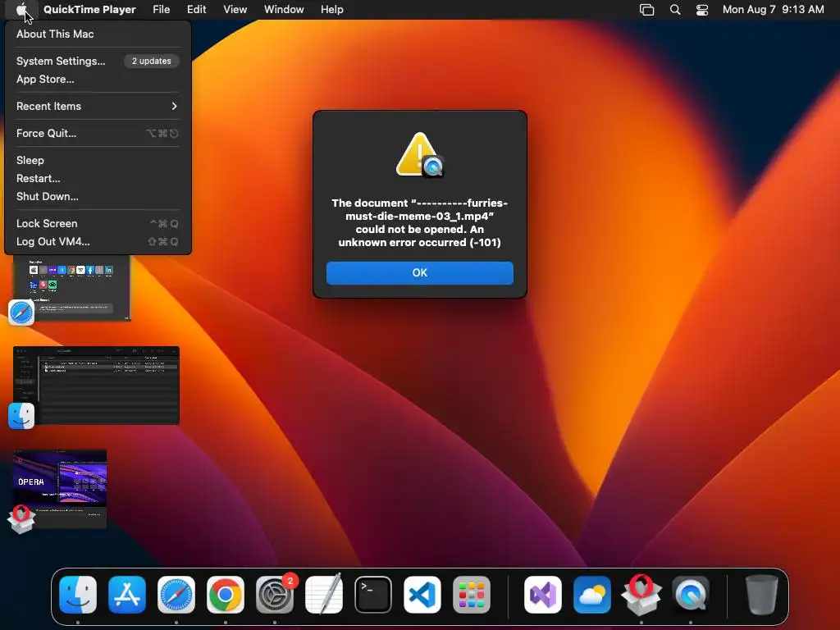The width and height of the screenshot is (840, 630).
Task: Expand the Recent Items submenu
Action: pyautogui.click(x=98, y=106)
